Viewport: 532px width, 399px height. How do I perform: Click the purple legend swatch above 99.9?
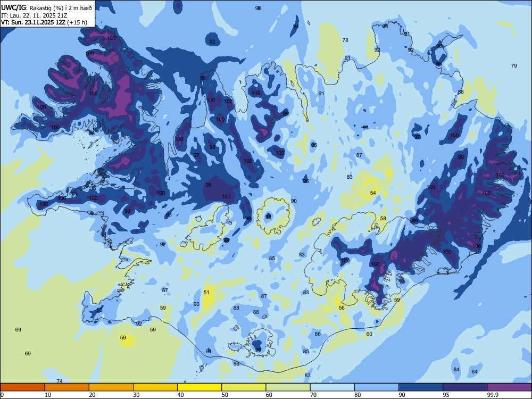click(x=509, y=387)
